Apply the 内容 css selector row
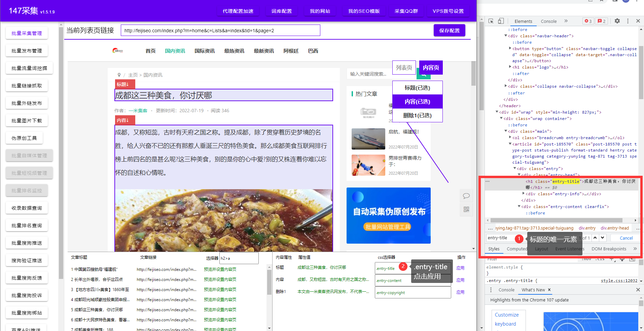This screenshot has height=331, width=644. 460,280
